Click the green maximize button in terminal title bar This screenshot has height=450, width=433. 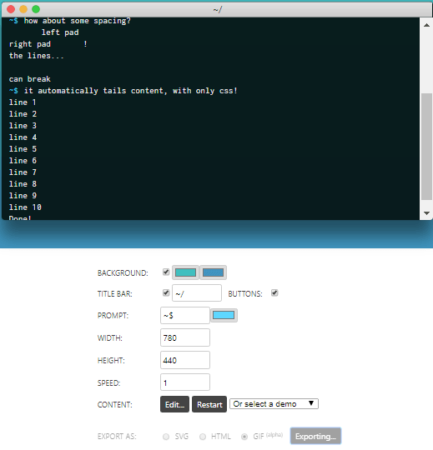click(x=36, y=9)
